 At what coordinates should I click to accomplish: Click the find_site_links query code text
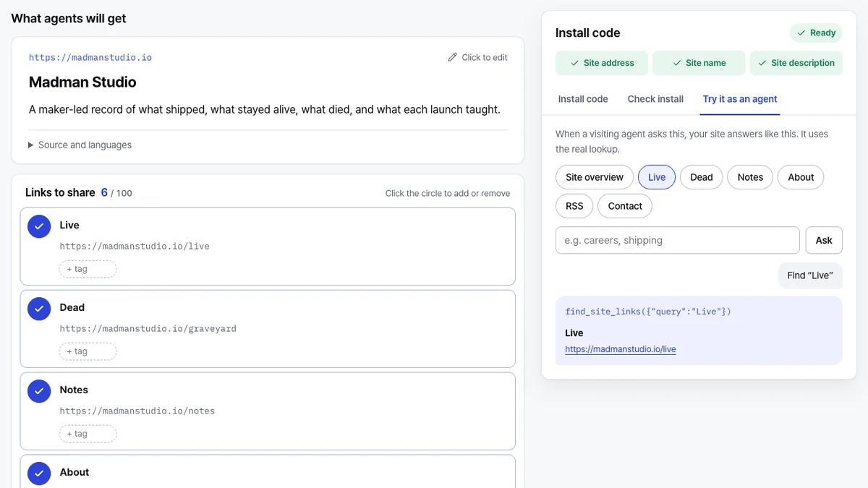pyautogui.click(x=648, y=312)
